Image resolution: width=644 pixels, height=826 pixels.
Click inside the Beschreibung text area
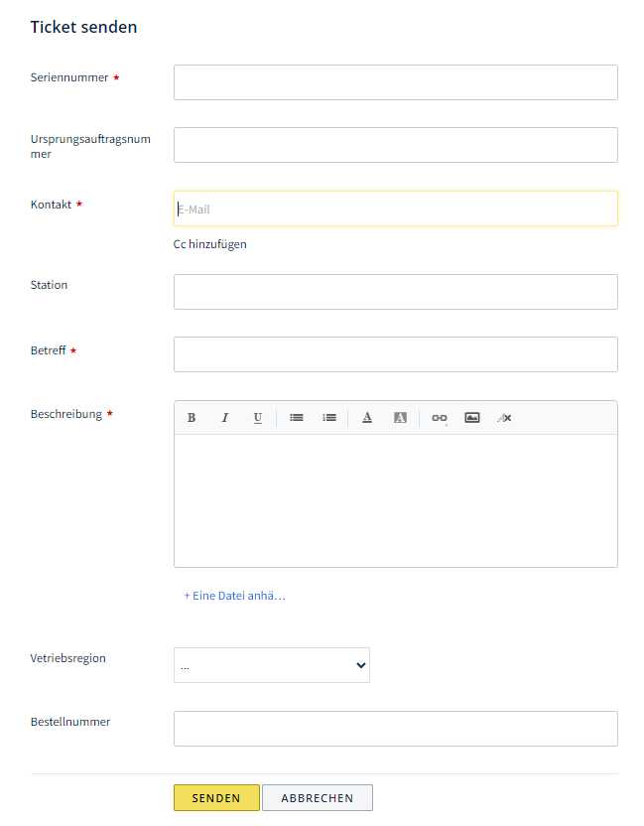(396, 500)
